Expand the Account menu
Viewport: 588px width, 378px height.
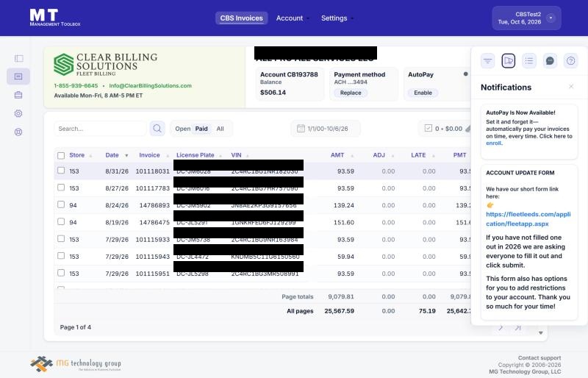pos(293,18)
